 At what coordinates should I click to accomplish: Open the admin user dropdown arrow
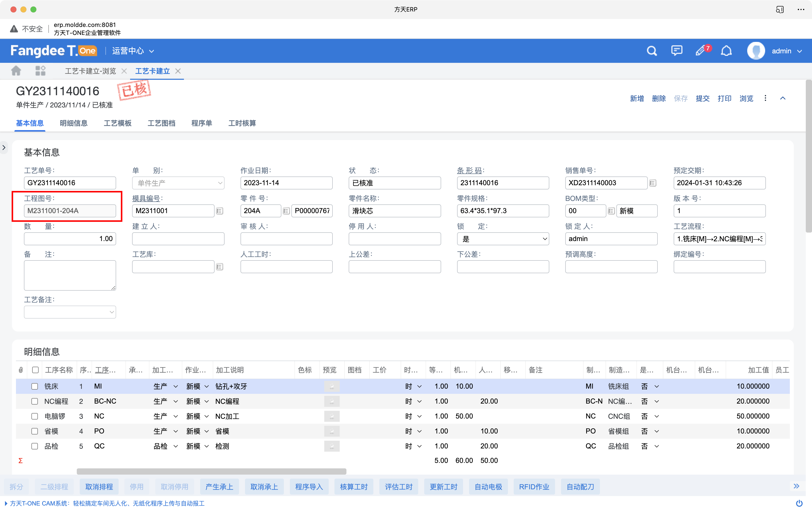coord(800,51)
